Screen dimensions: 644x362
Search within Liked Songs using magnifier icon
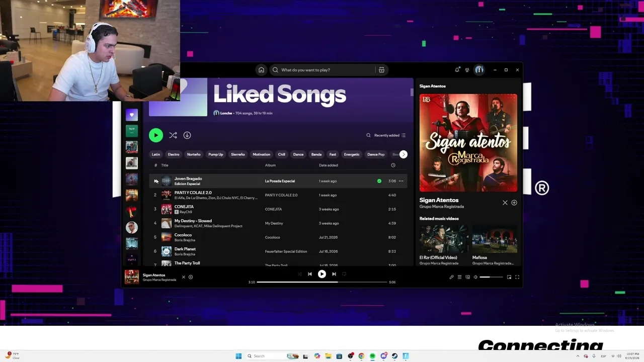pyautogui.click(x=368, y=135)
